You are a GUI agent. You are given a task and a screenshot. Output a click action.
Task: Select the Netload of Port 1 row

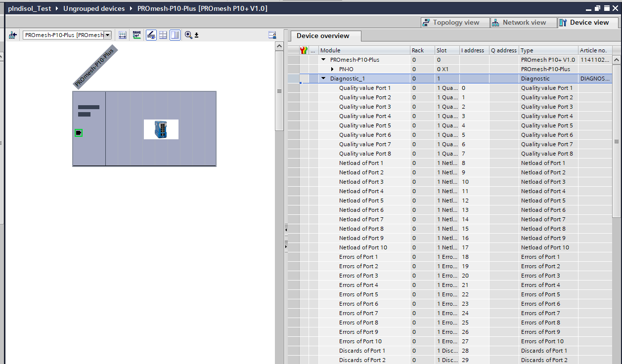pos(450,163)
